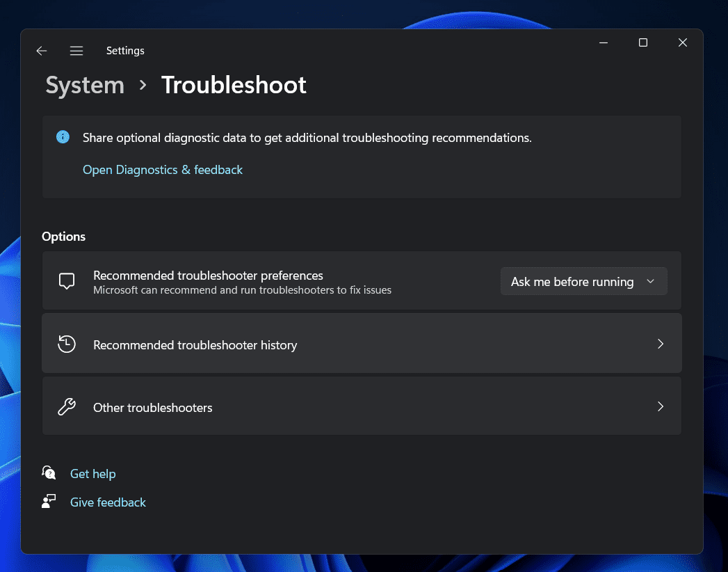
Task: Open Diagnostics & feedback link
Action: pyautogui.click(x=163, y=170)
